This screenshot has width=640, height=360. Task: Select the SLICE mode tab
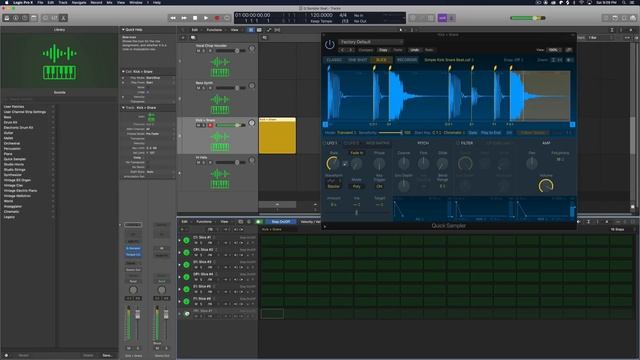(381, 60)
